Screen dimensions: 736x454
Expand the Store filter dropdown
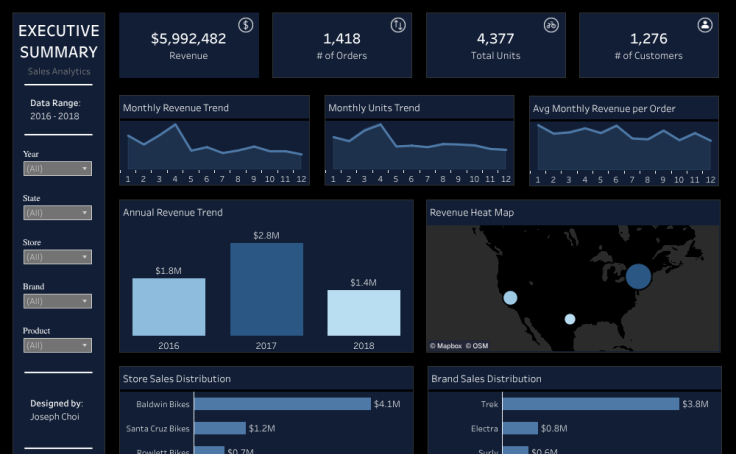pyautogui.click(x=57, y=257)
